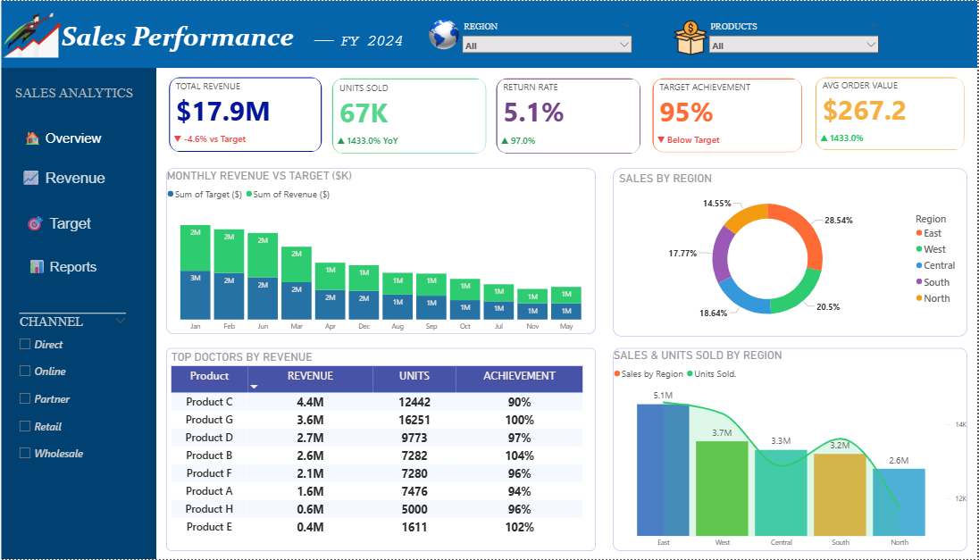Viewport: 979px width, 560px height.
Task: Go to the Overview page
Action: tap(73, 138)
